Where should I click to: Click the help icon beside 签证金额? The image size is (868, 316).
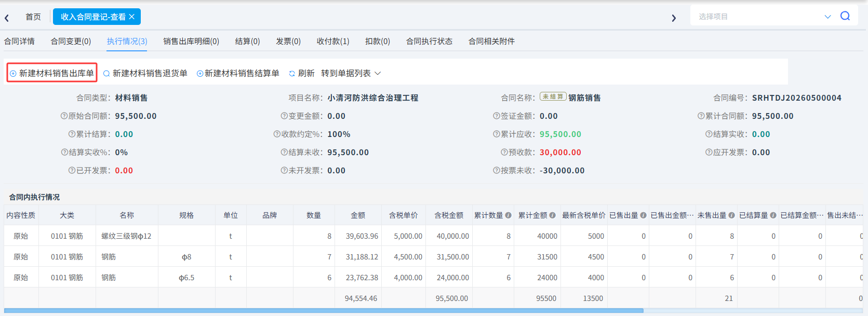pyautogui.click(x=497, y=116)
